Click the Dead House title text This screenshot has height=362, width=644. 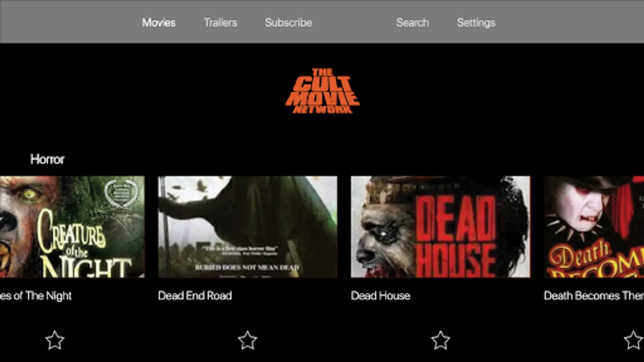click(x=380, y=296)
